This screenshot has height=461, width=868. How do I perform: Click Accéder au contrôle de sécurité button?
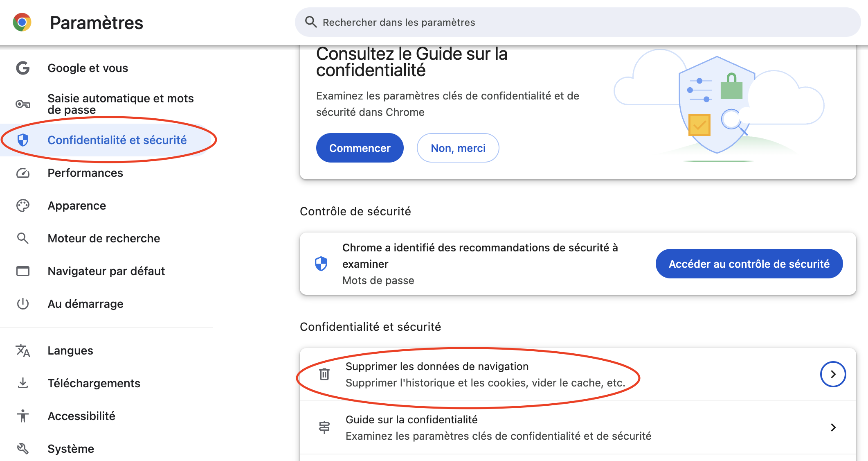[749, 264]
